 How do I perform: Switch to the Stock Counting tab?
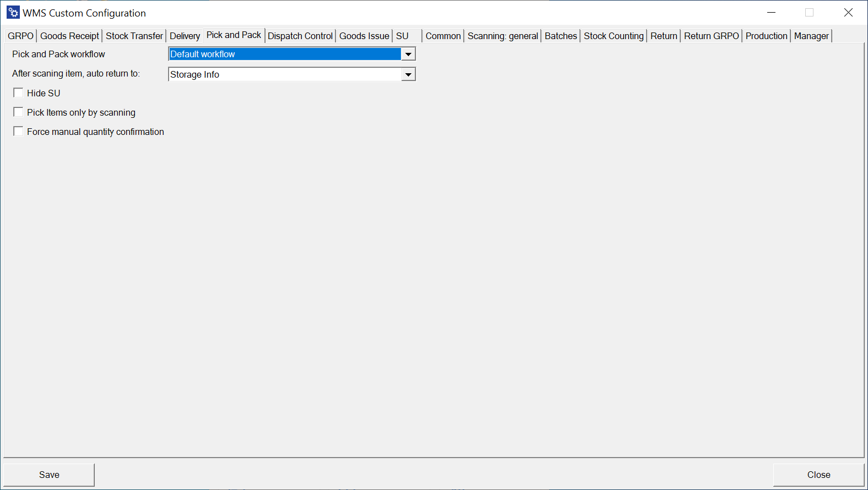tap(614, 36)
